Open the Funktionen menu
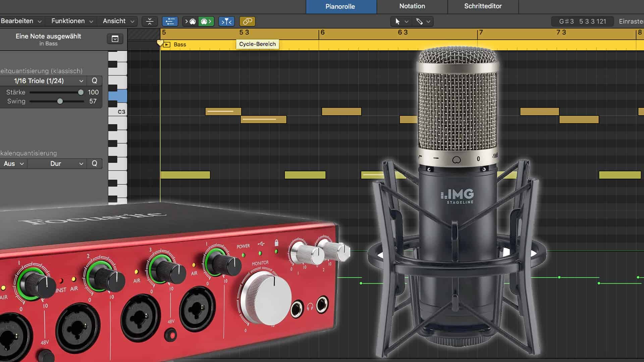This screenshot has width=644, height=362. (x=72, y=21)
